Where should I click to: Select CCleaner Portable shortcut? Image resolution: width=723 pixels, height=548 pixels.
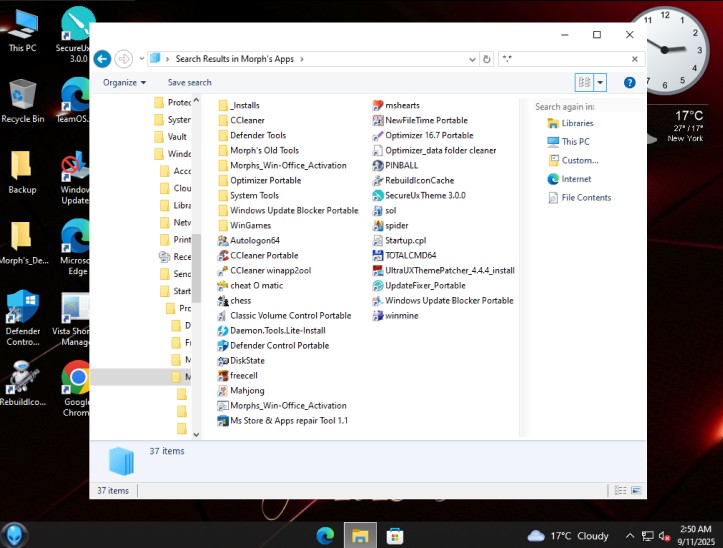(258, 256)
